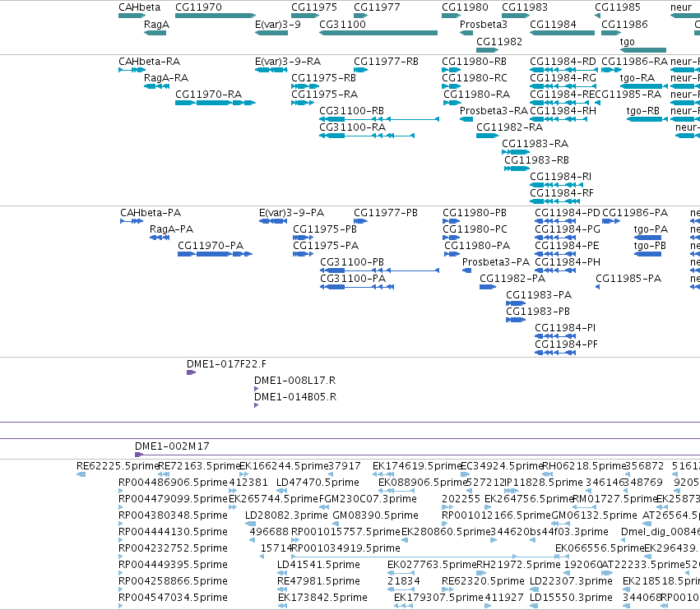Open the tgo-PB protein label
The height and width of the screenshot is (610, 700).
pos(650,246)
